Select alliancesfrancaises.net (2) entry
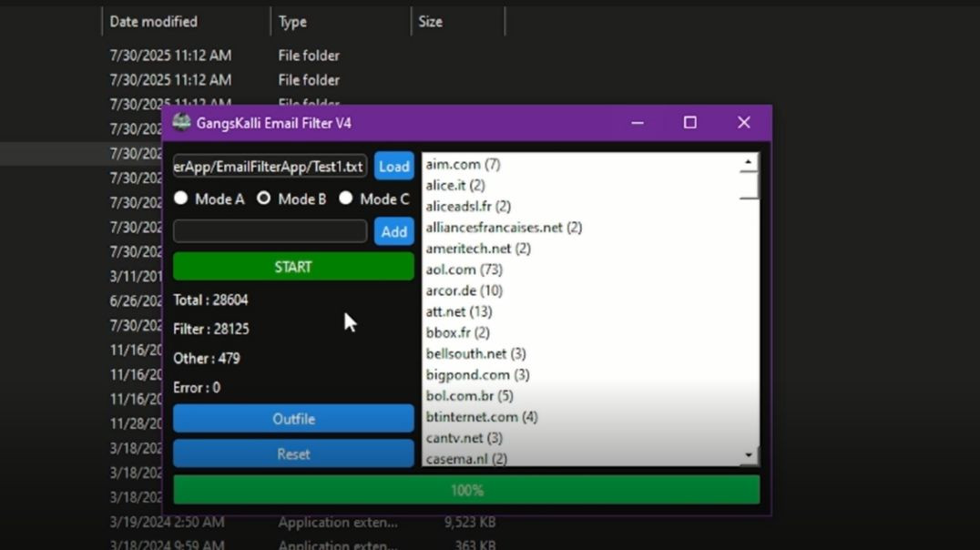This screenshot has height=550, width=980. [x=504, y=228]
